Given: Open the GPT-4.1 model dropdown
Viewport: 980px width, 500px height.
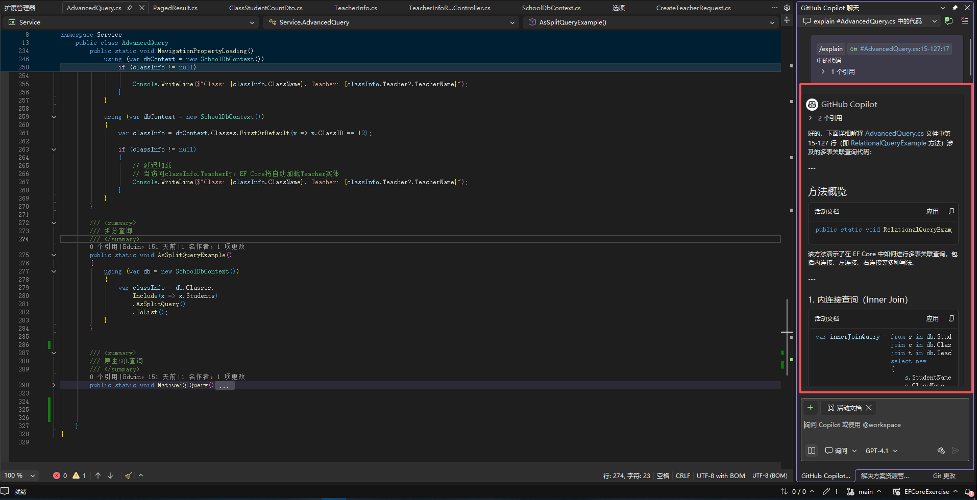Looking at the screenshot, I should coord(881,451).
